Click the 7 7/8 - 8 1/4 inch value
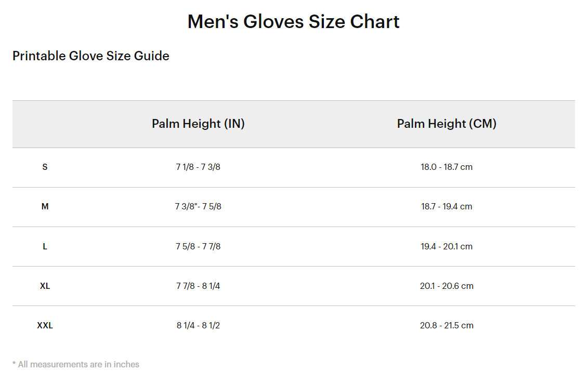Viewport: 588px width, 385px height. pos(198,286)
